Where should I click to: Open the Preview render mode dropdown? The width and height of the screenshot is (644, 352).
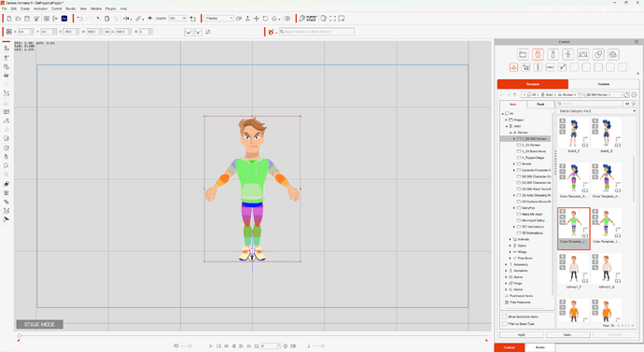pyautogui.click(x=219, y=19)
